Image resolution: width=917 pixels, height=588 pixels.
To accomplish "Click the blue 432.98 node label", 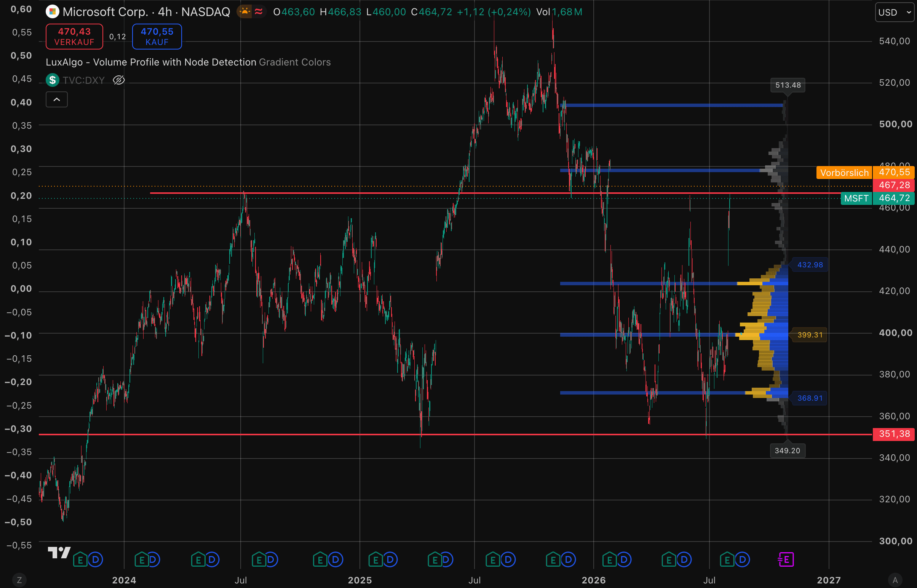I will click(810, 265).
